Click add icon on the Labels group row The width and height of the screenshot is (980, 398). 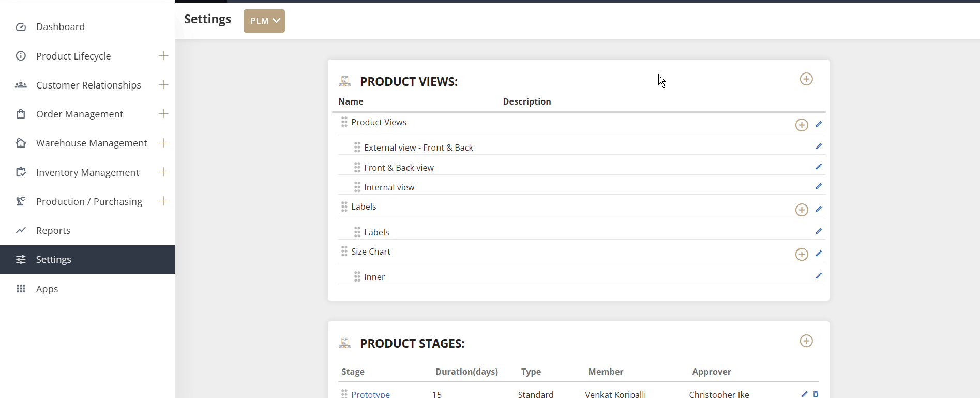pyautogui.click(x=801, y=210)
